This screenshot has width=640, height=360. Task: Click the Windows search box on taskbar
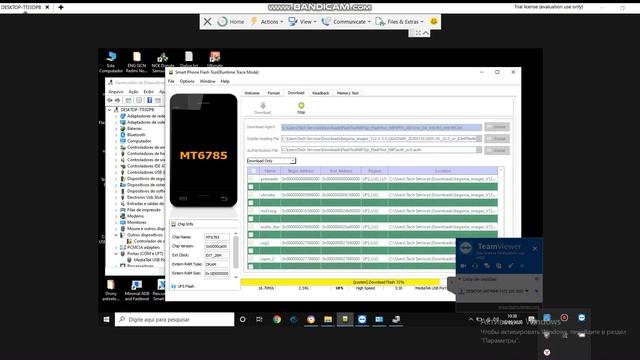click(x=174, y=319)
